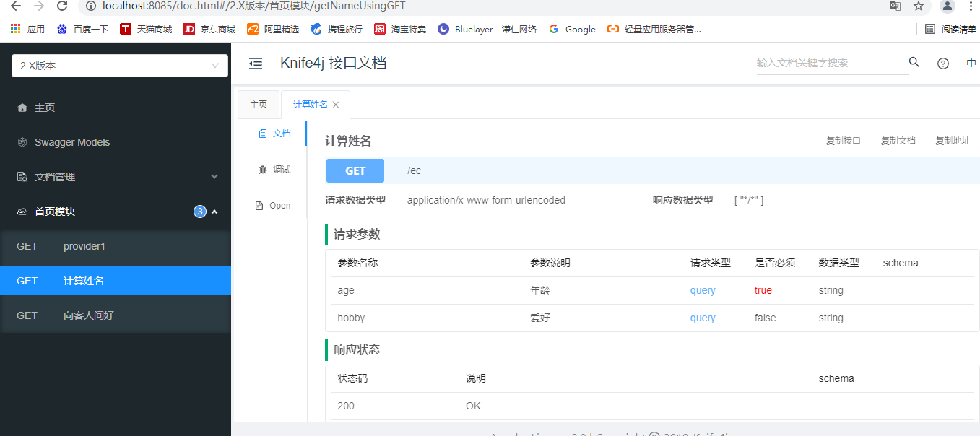Click the bookmark star in the address bar
Image resolution: width=980 pixels, height=436 pixels.
click(919, 6)
